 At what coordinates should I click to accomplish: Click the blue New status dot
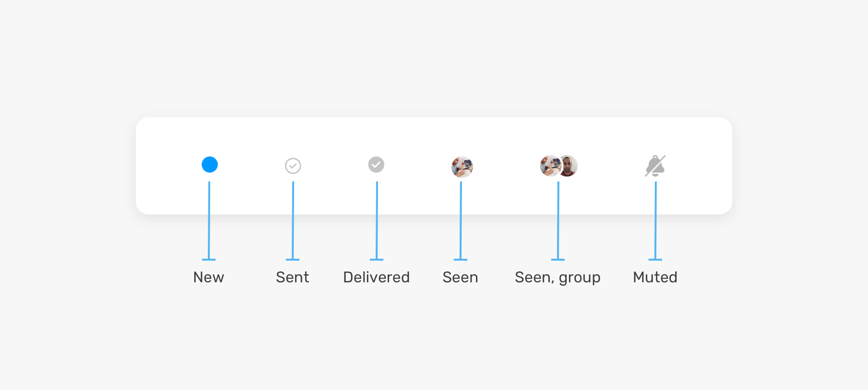(210, 165)
